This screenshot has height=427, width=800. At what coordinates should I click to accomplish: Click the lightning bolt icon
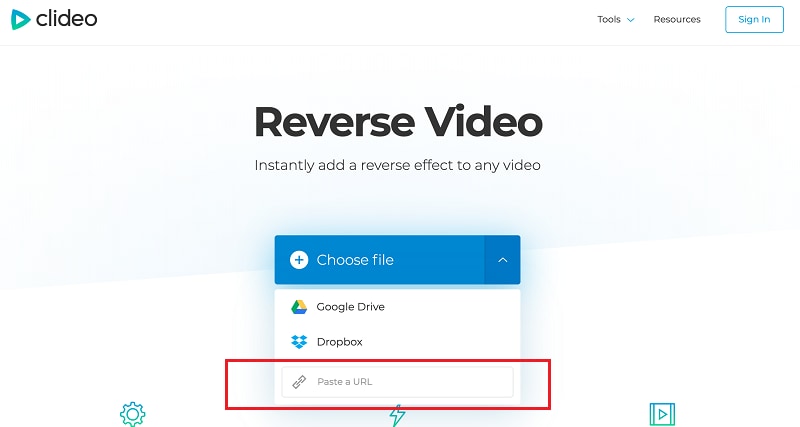397,415
